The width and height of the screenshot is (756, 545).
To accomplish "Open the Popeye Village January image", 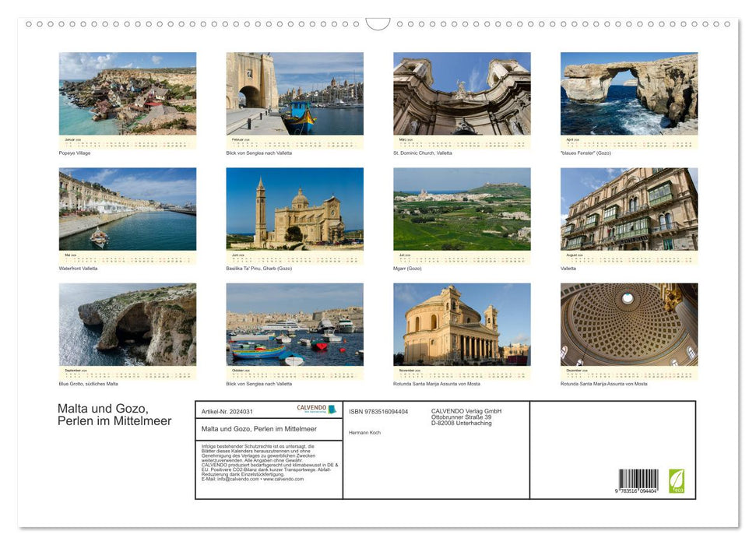I will coord(128,93).
